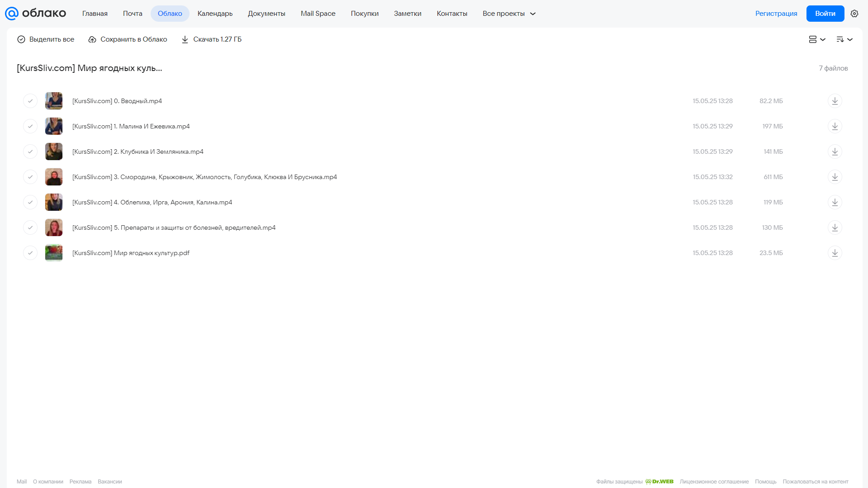This screenshot has height=488, width=868.
Task: Download the 0. Вводный.mp4 file icon
Action: point(835,101)
